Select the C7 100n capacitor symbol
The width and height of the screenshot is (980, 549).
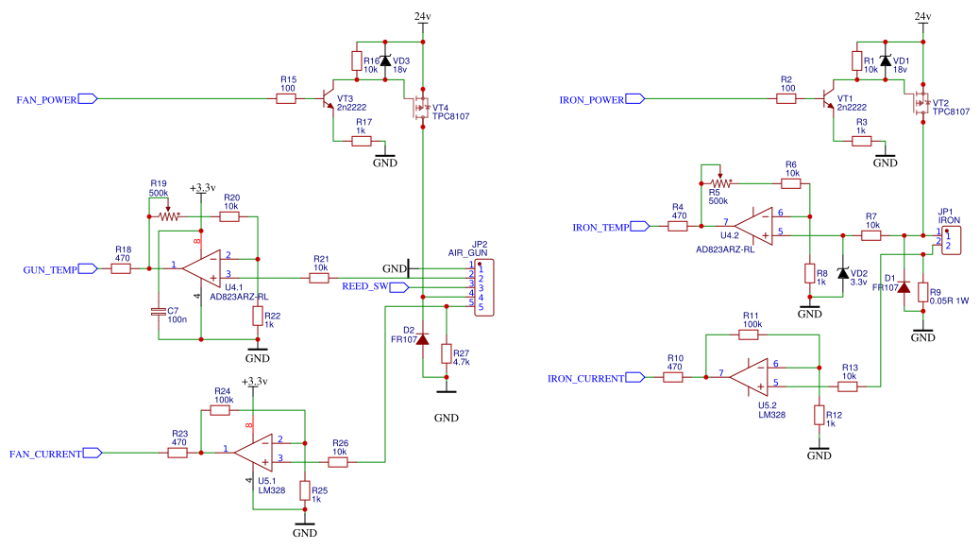tap(156, 312)
